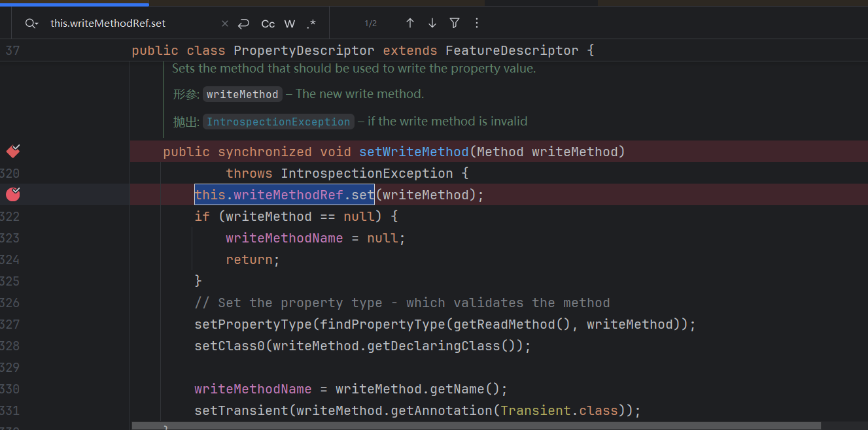Open the more options menu in search bar
Image resolution: width=868 pixels, height=430 pixels.
pos(476,24)
